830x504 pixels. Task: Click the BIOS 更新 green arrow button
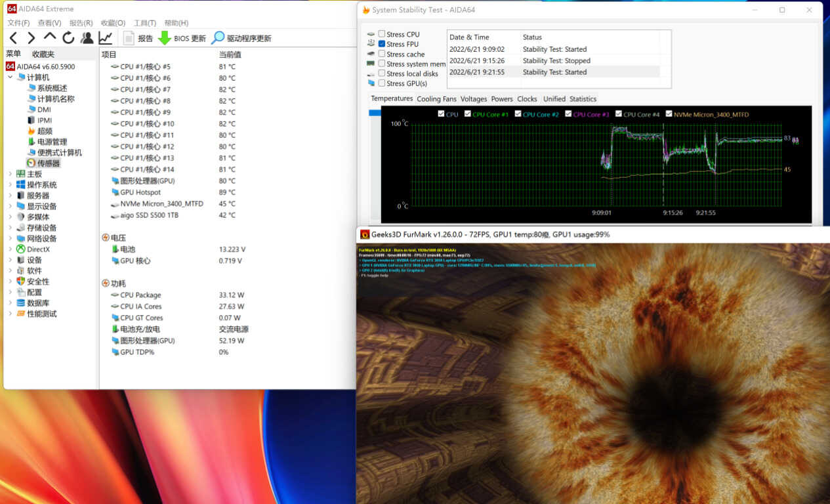(x=165, y=38)
